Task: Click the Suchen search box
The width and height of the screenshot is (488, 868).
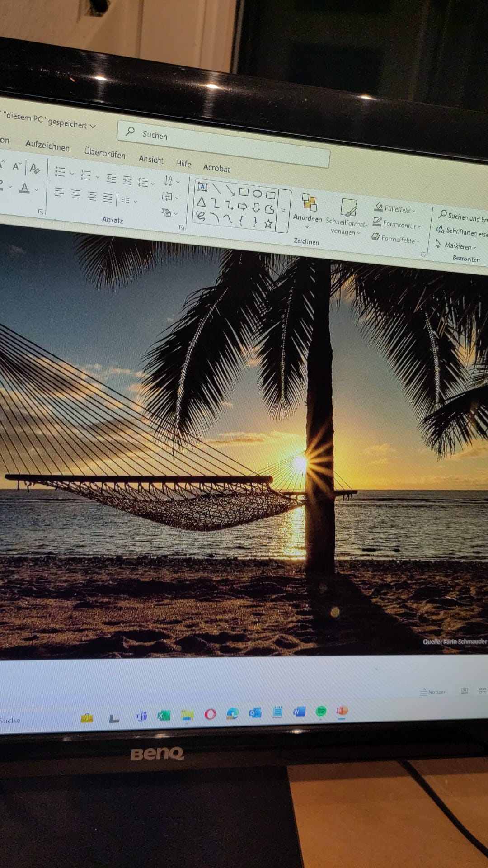Action: click(x=223, y=144)
